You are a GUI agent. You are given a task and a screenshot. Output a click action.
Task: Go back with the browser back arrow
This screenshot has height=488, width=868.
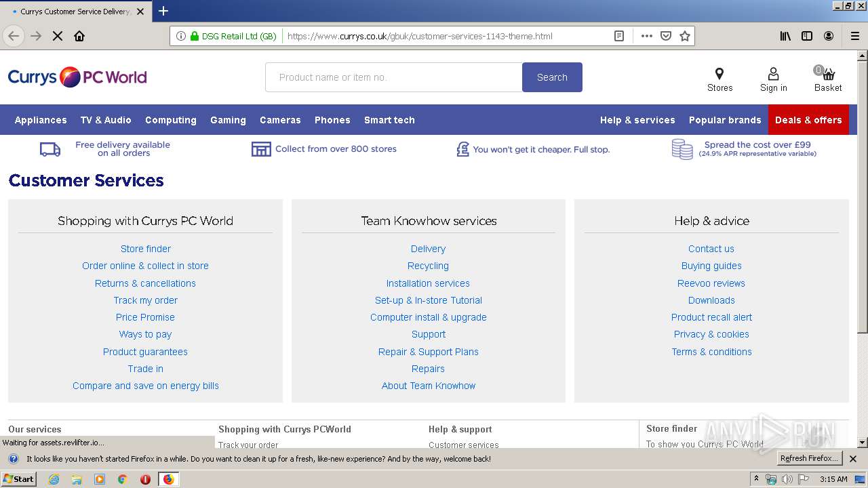tap(14, 36)
